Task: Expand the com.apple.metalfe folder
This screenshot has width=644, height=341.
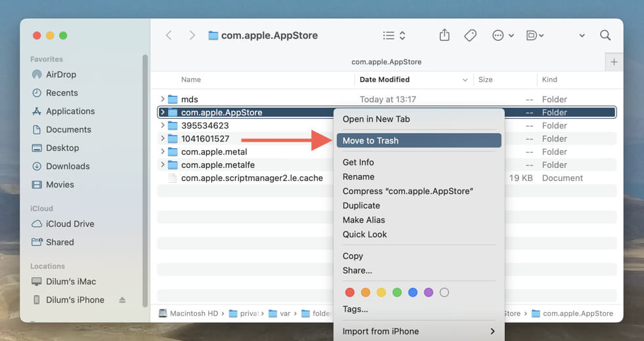Action: point(163,165)
